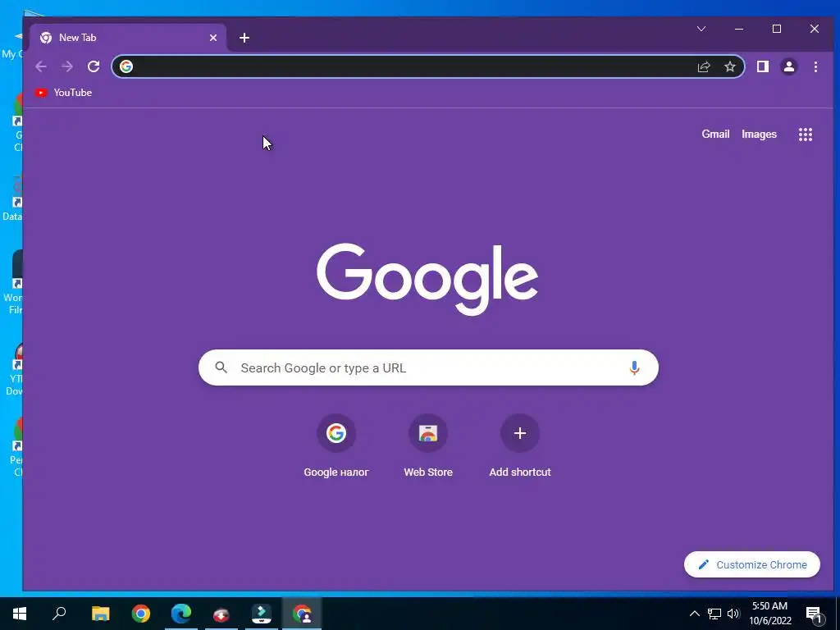Bookmark this tab with the star icon
The height and width of the screenshot is (630, 840).
pyautogui.click(x=729, y=66)
